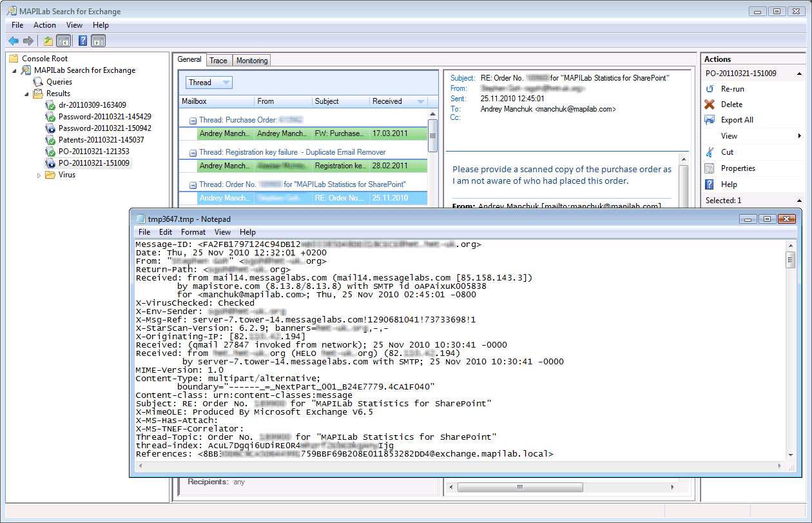812x523 pixels.
Task: Click the Cut scissors action icon
Action: click(x=710, y=152)
